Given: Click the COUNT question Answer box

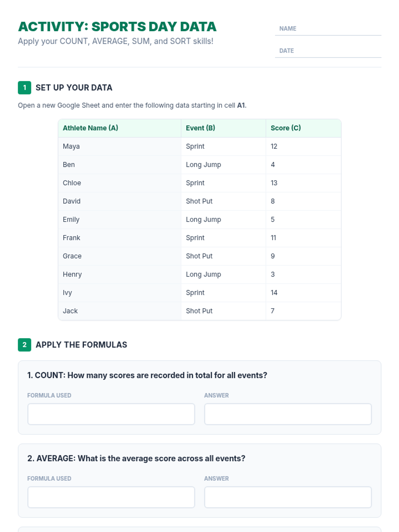Looking at the screenshot, I should (x=288, y=414).
